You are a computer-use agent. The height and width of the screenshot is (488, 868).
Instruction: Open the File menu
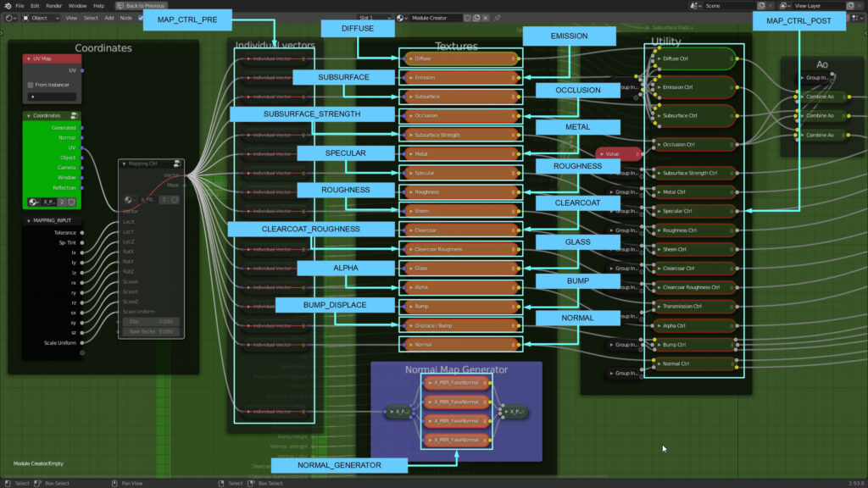point(20,6)
